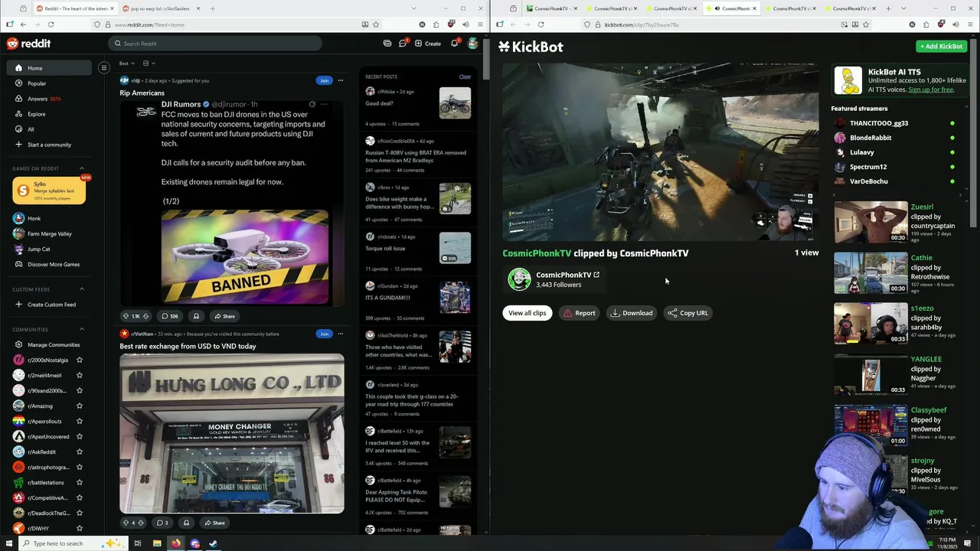
Task: Favorite r/AskReddit with star
Action: click(80, 452)
